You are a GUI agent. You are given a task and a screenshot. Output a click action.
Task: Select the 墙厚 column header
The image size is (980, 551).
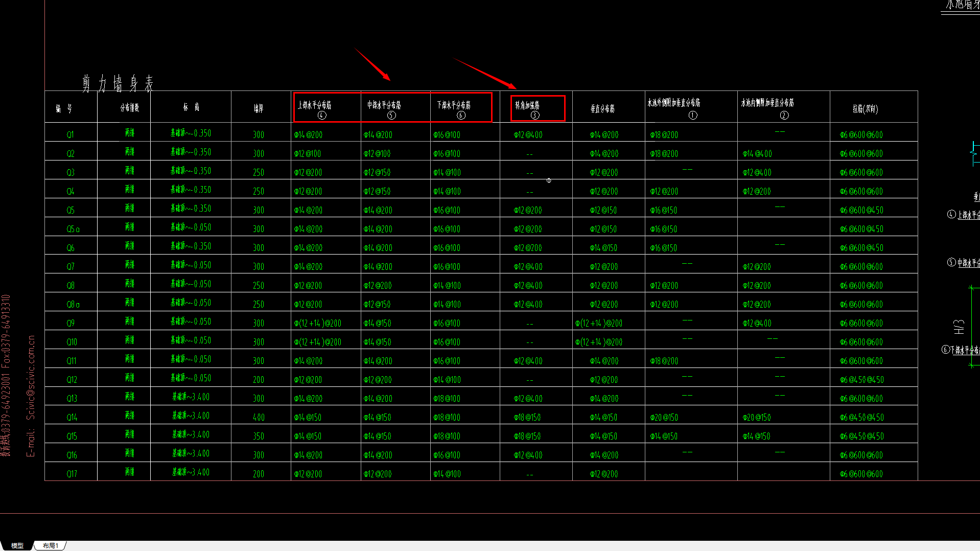259,109
